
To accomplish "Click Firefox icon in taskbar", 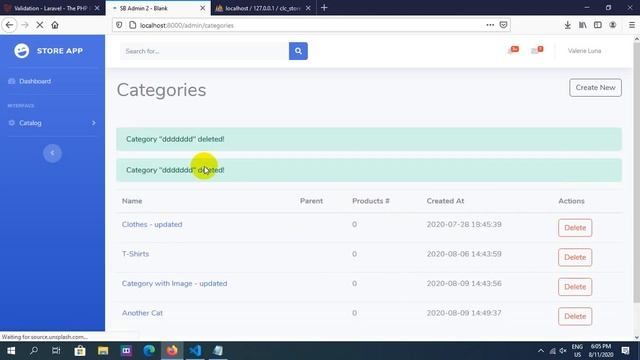I will tap(172, 351).
